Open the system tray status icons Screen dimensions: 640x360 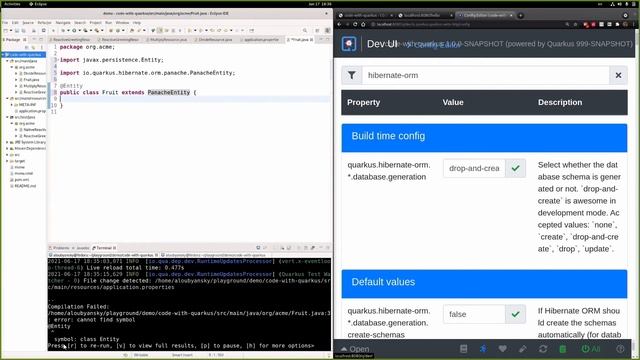[622, 4]
